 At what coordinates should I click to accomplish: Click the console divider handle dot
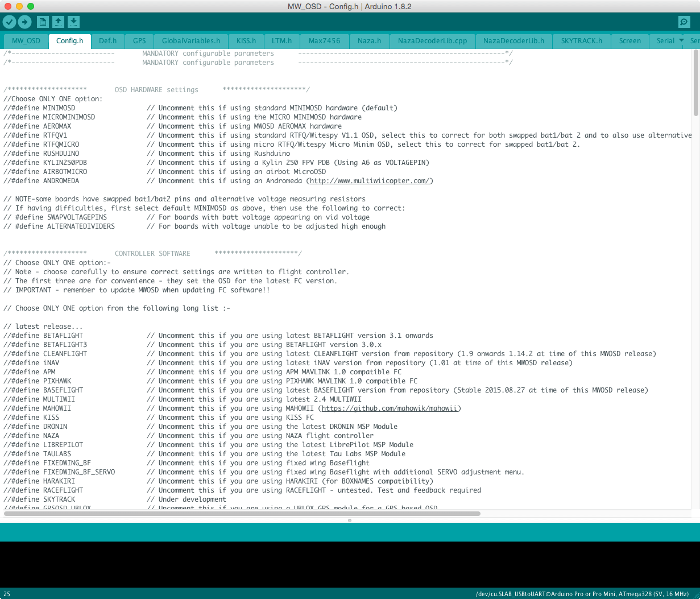tap(350, 520)
